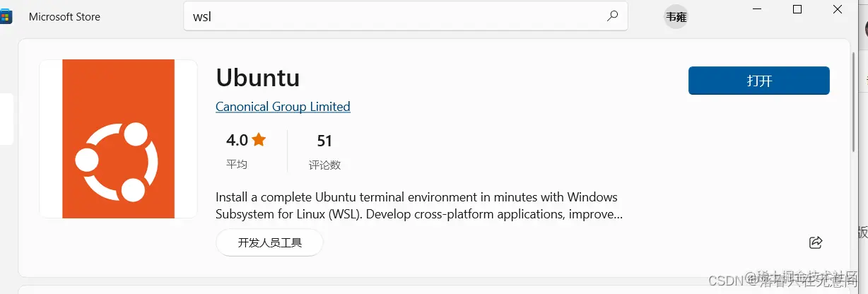Click the share icon for Ubuntu
Image resolution: width=868 pixels, height=294 pixels.
(815, 242)
